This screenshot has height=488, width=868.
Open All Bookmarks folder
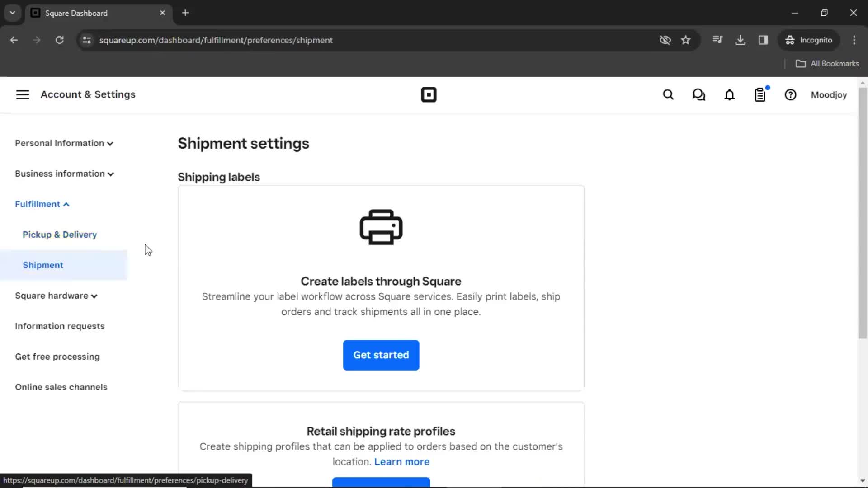click(x=827, y=64)
